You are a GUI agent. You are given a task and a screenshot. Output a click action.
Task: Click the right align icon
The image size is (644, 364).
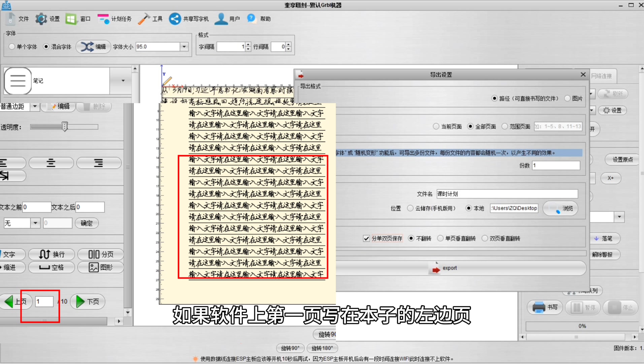98,163
